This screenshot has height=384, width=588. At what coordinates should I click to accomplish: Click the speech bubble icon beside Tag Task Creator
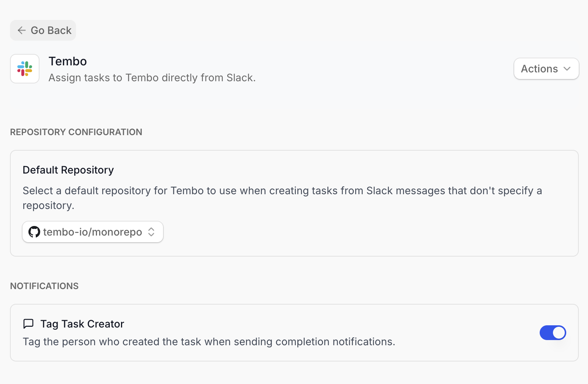click(x=28, y=324)
